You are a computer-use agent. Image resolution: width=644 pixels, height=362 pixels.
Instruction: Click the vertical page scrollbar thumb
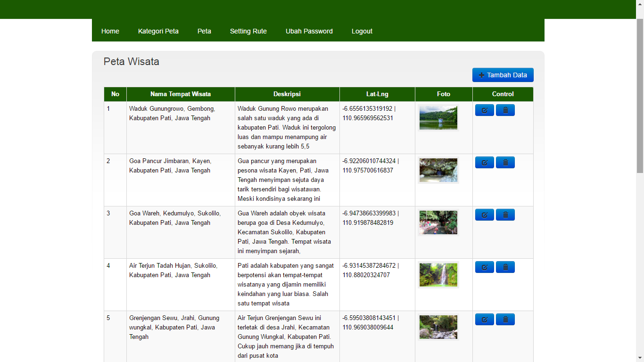(x=640, y=94)
